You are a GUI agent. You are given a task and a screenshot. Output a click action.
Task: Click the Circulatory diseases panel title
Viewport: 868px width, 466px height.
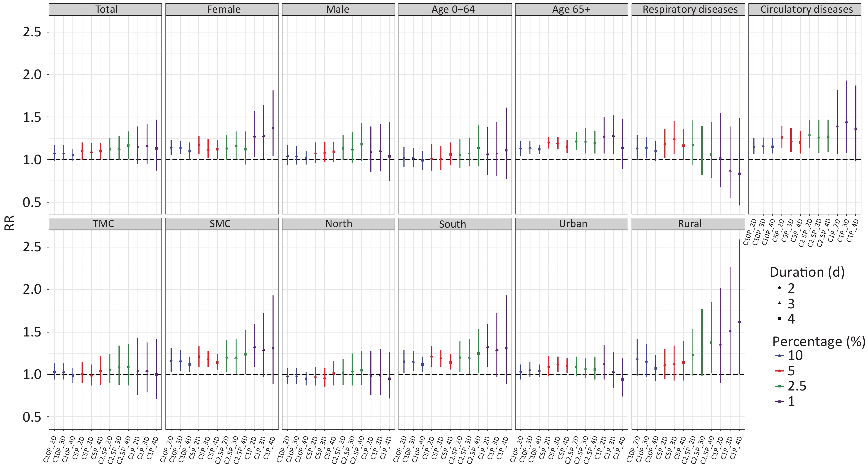click(x=806, y=9)
